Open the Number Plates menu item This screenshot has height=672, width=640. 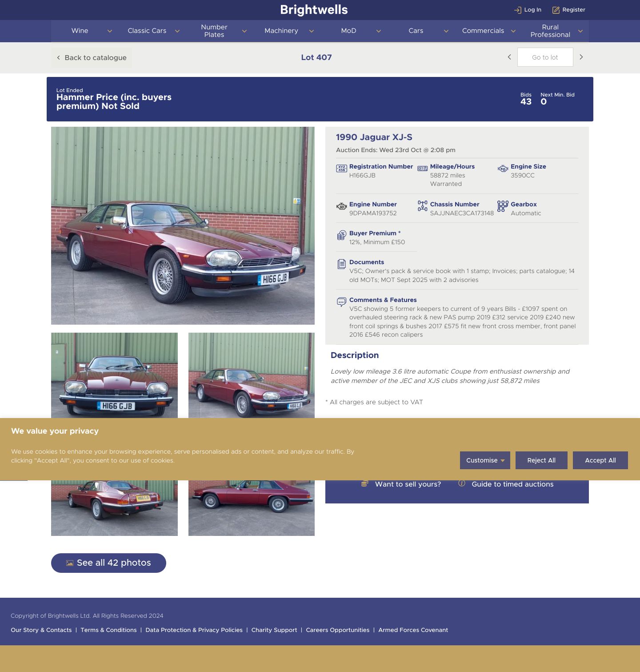click(214, 31)
